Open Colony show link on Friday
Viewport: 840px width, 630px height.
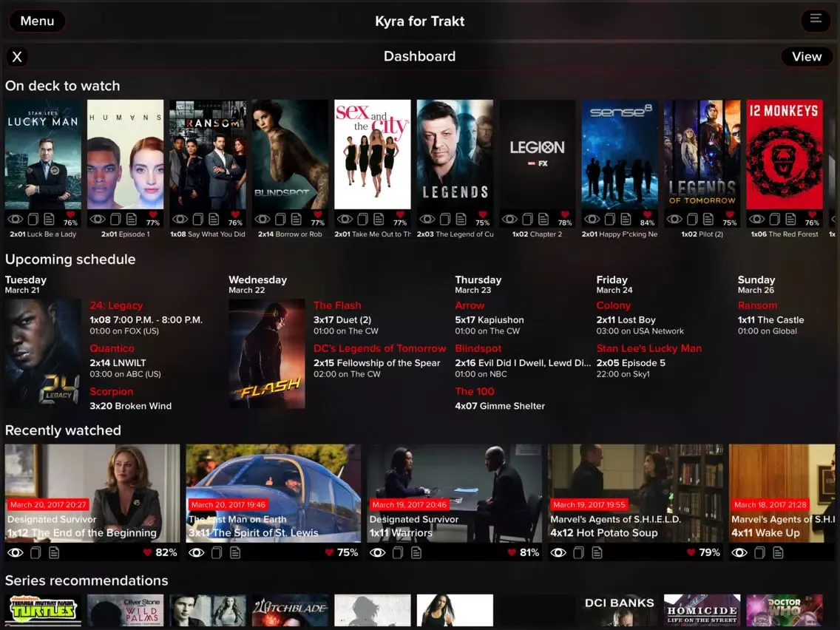coord(614,305)
